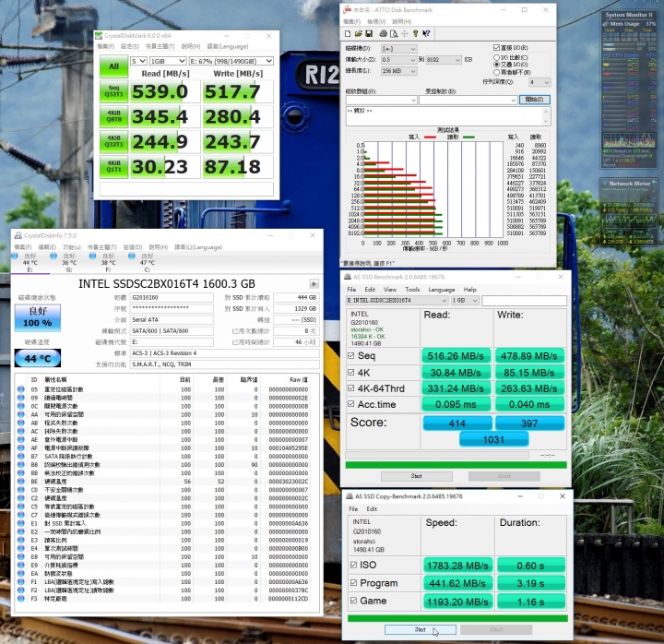The image size is (664, 644).
Task: Select the I/O Comparison radio button in ATTO
Action: (x=496, y=57)
